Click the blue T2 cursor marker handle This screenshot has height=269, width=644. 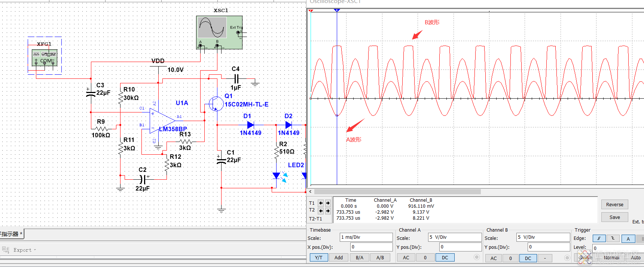(x=337, y=10)
